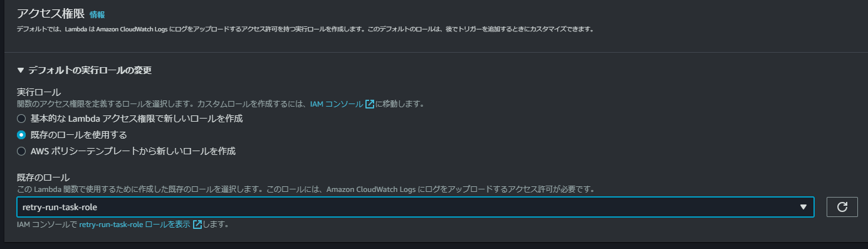Click external-link icon after IAM コンソール
Image resolution: width=868 pixels, height=249 pixels.
370,104
